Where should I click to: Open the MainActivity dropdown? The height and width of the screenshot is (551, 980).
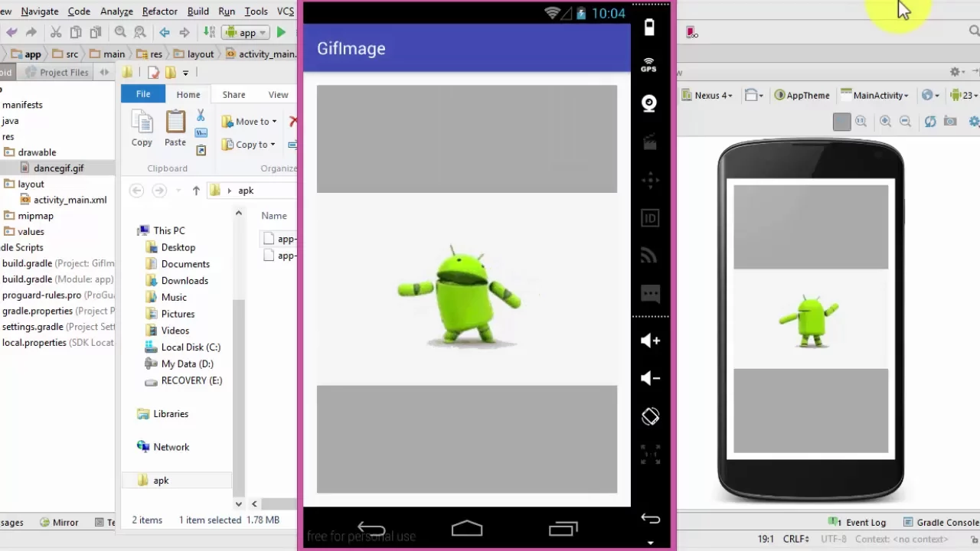[874, 95]
